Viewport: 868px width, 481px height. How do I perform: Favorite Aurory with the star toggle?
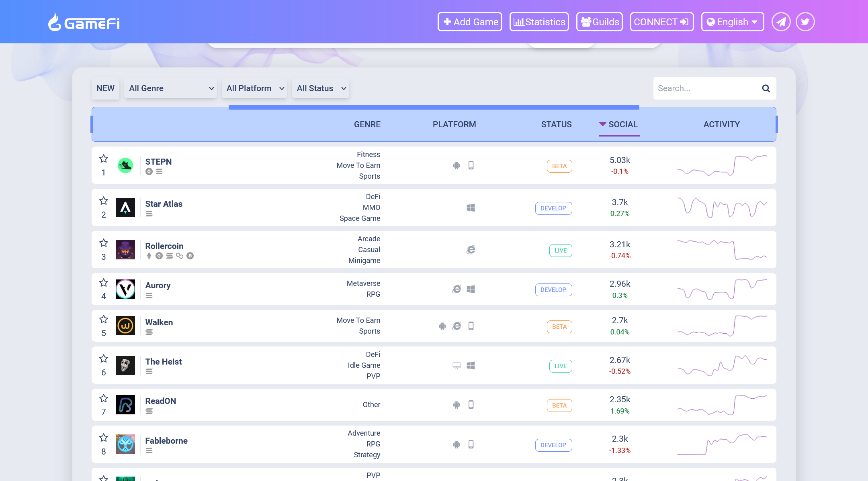point(104,283)
